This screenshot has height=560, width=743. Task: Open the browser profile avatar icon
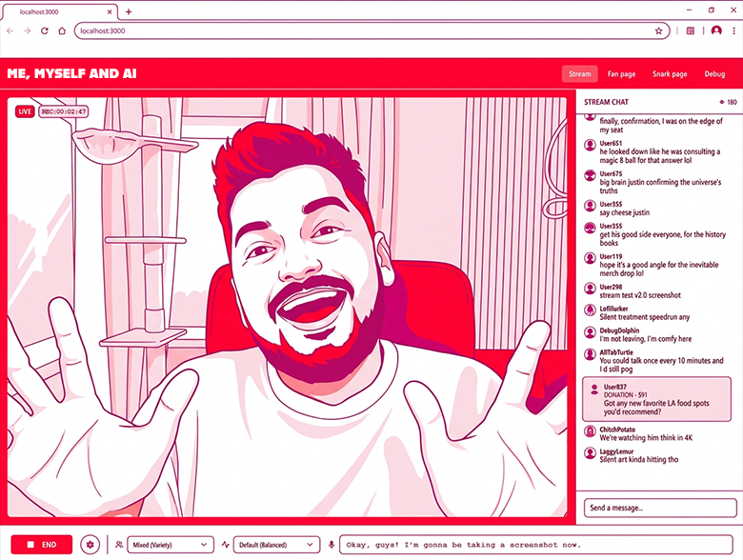pyautogui.click(x=716, y=30)
